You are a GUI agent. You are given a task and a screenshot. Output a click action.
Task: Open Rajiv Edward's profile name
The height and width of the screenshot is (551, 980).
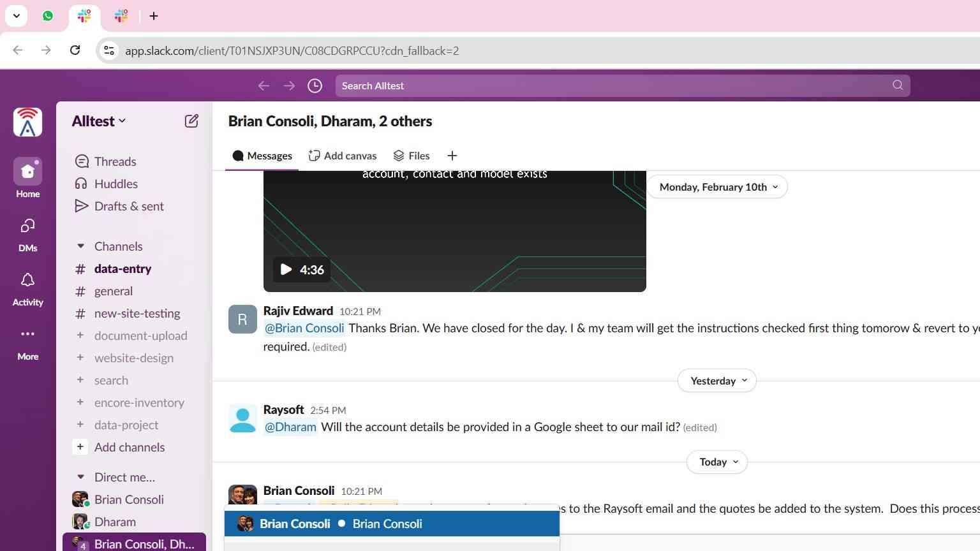(298, 311)
